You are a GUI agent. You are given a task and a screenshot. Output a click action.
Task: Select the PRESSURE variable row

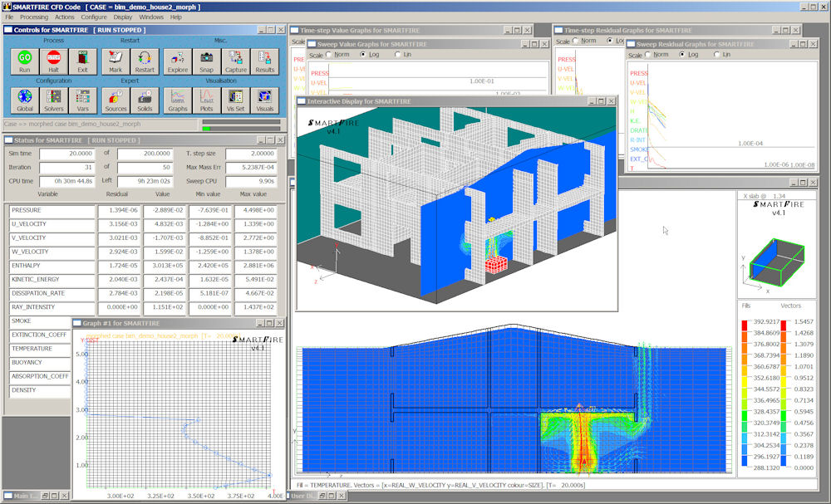pos(52,211)
